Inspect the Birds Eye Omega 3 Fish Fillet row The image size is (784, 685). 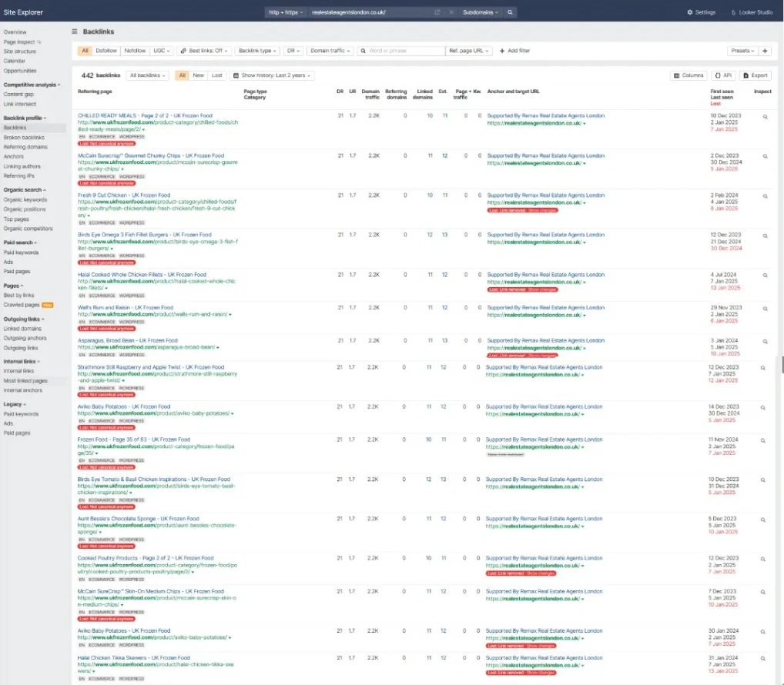click(765, 236)
